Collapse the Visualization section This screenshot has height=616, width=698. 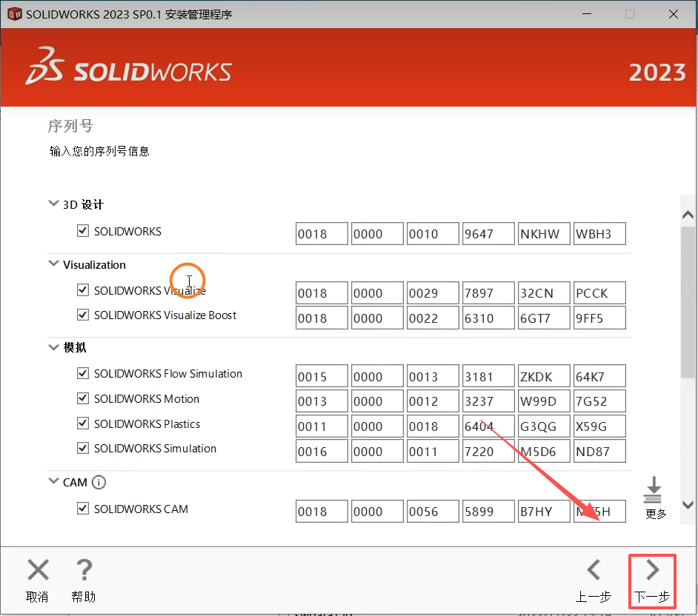53,264
